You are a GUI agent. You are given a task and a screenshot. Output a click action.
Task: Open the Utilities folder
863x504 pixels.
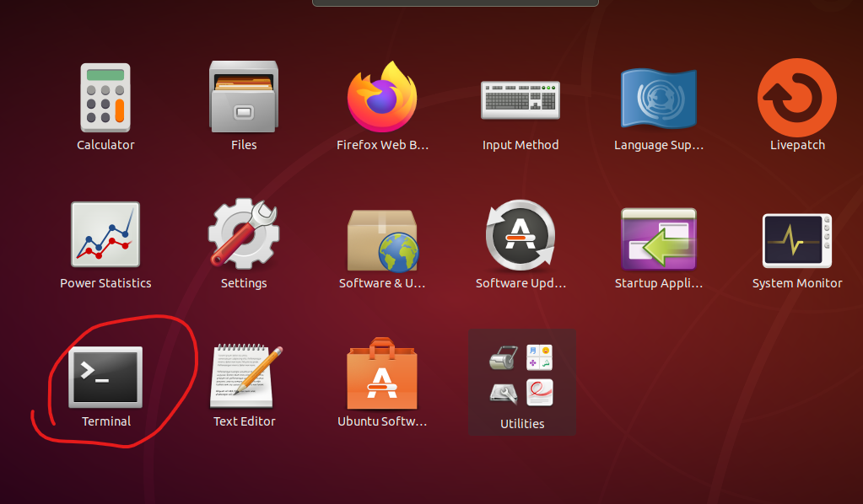tap(521, 383)
